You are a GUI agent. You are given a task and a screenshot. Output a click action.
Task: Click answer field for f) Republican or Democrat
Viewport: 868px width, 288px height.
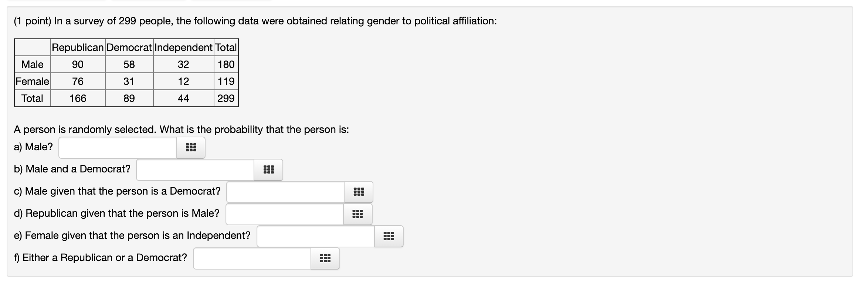pos(252,258)
